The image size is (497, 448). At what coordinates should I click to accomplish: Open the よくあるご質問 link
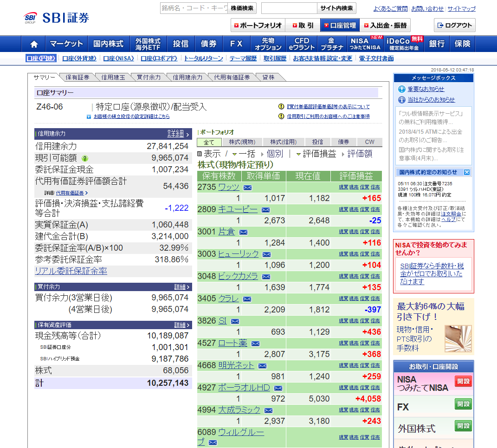(x=391, y=9)
